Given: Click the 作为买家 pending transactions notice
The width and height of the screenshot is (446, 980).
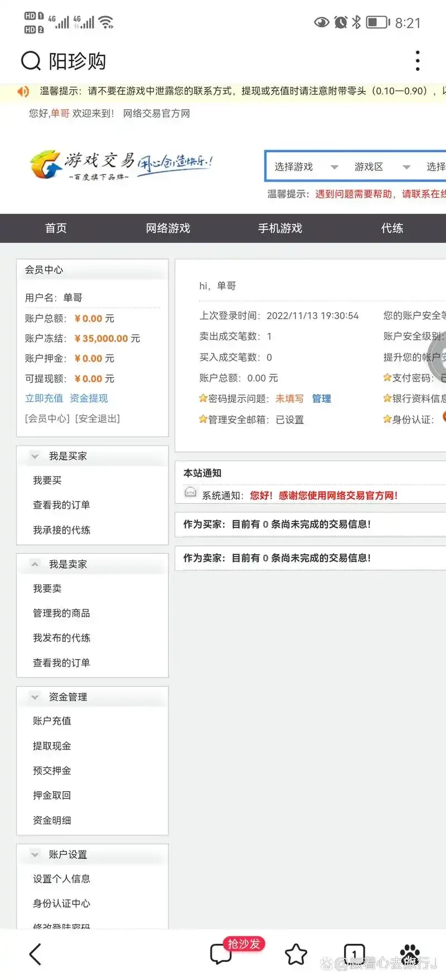Looking at the screenshot, I should (277, 524).
